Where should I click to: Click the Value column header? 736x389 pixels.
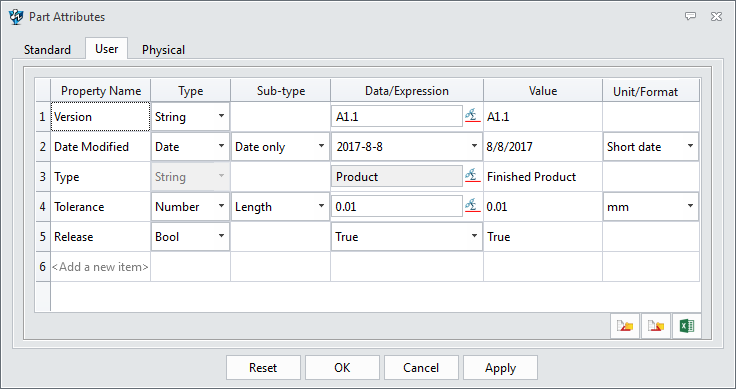point(543,90)
